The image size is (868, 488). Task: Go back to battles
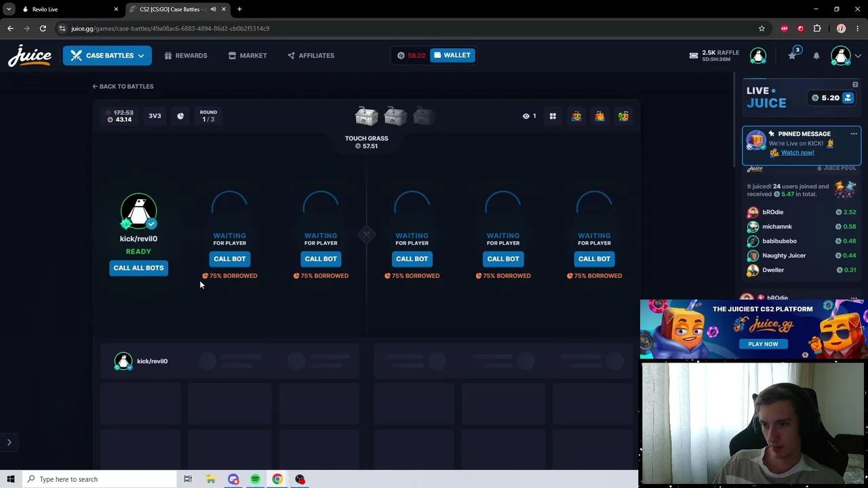pyautogui.click(x=123, y=86)
